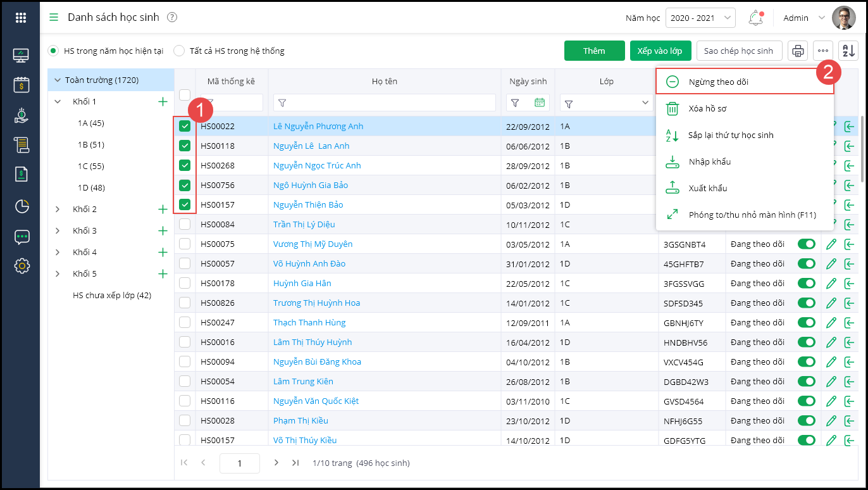Click the Xếp vào lớp button

click(659, 51)
